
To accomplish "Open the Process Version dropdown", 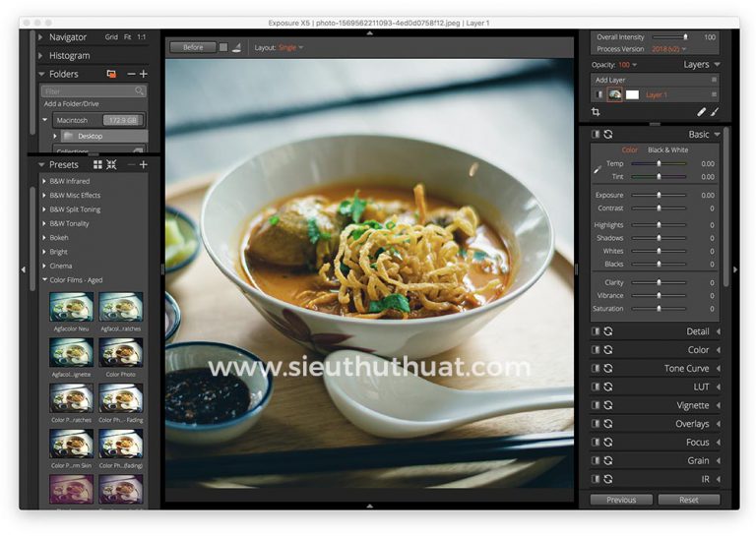I will point(668,49).
